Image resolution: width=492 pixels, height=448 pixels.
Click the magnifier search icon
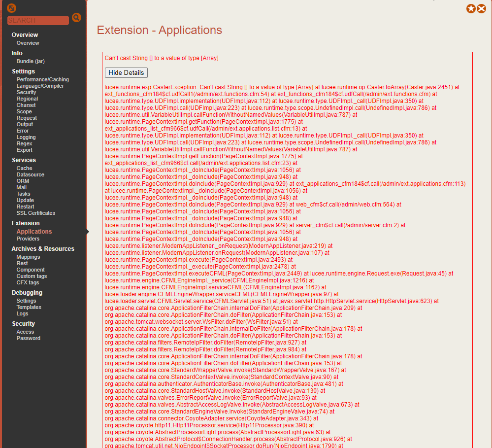(76, 18)
